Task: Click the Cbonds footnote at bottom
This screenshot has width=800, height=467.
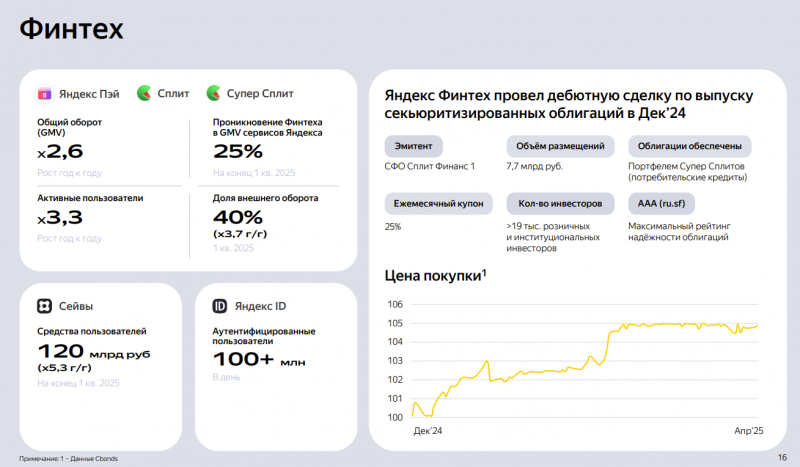Action: pos(68,459)
